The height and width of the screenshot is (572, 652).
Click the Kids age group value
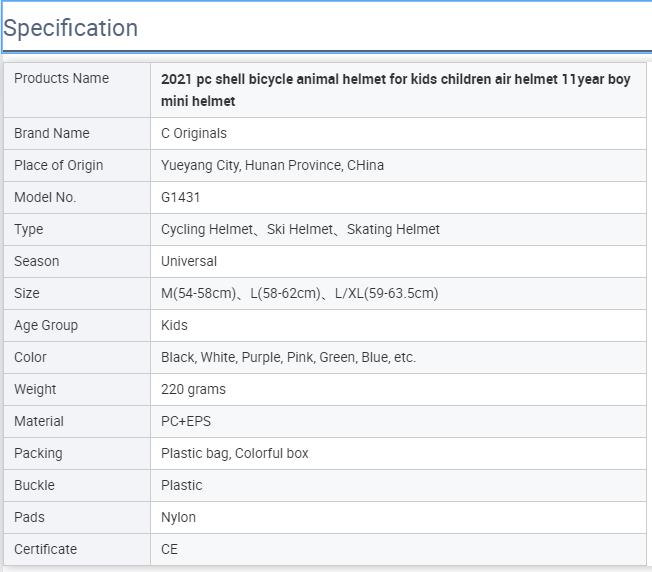point(174,325)
